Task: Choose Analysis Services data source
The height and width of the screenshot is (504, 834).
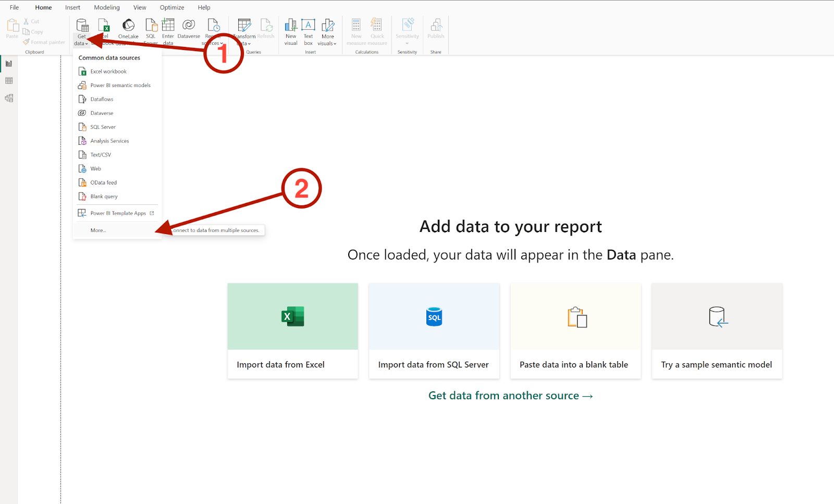Action: 117,141
